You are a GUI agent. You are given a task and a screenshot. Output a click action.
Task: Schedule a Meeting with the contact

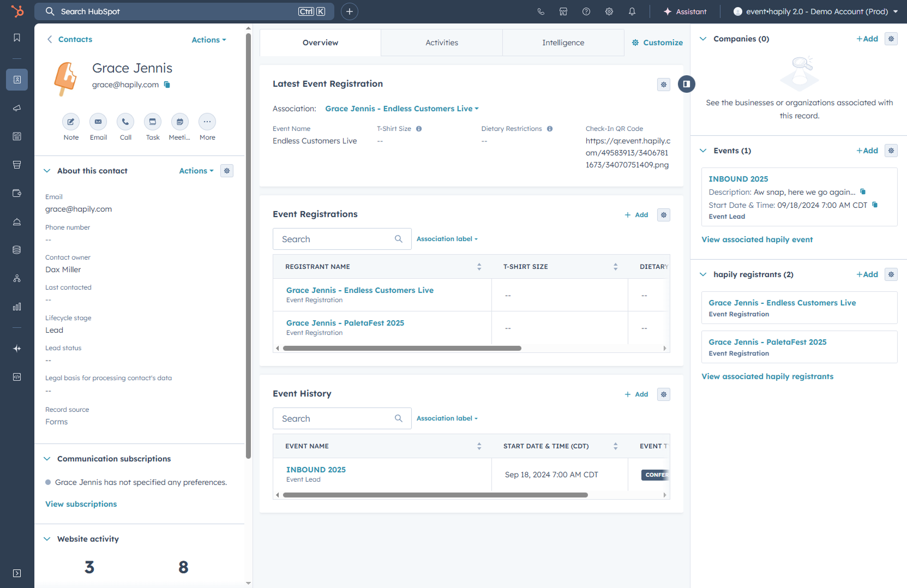point(180,122)
